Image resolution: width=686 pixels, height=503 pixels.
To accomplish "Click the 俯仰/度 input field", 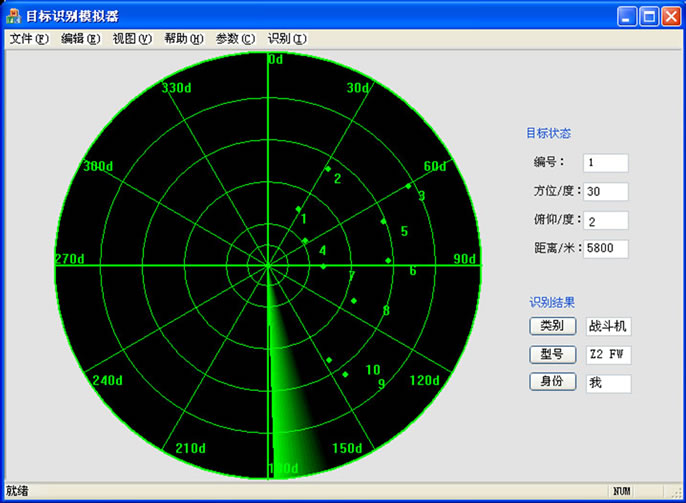I will (605, 220).
